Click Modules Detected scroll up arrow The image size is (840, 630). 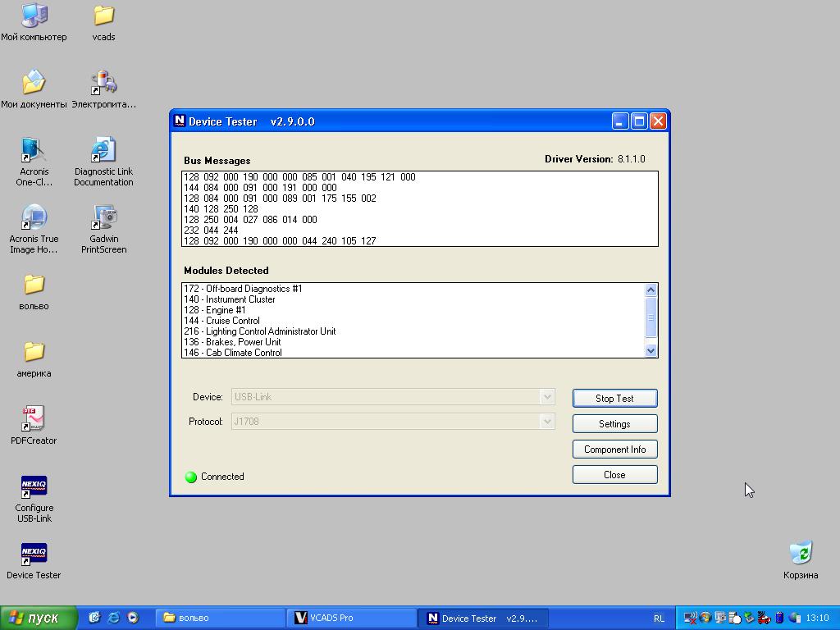(651, 290)
